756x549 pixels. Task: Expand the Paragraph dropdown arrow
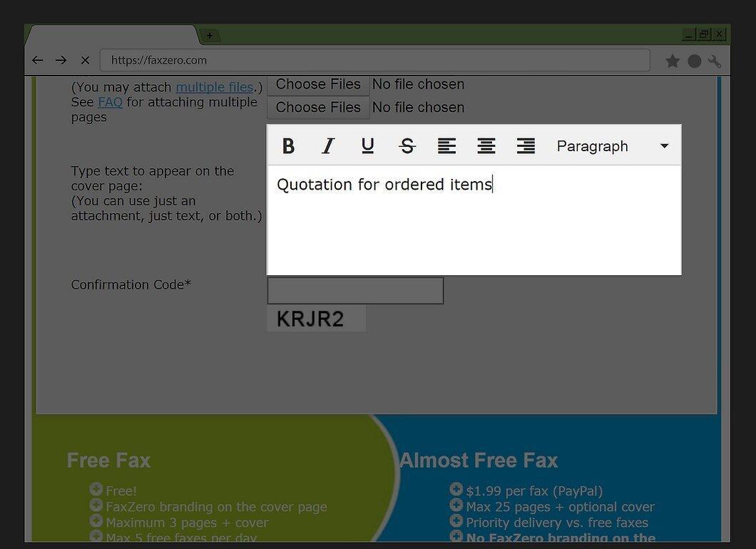(665, 145)
